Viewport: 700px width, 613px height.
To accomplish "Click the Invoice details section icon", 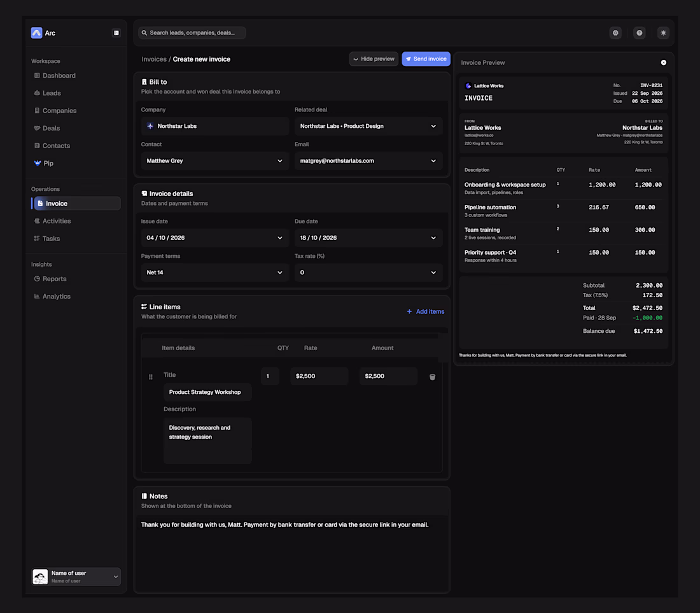I will pyautogui.click(x=144, y=194).
